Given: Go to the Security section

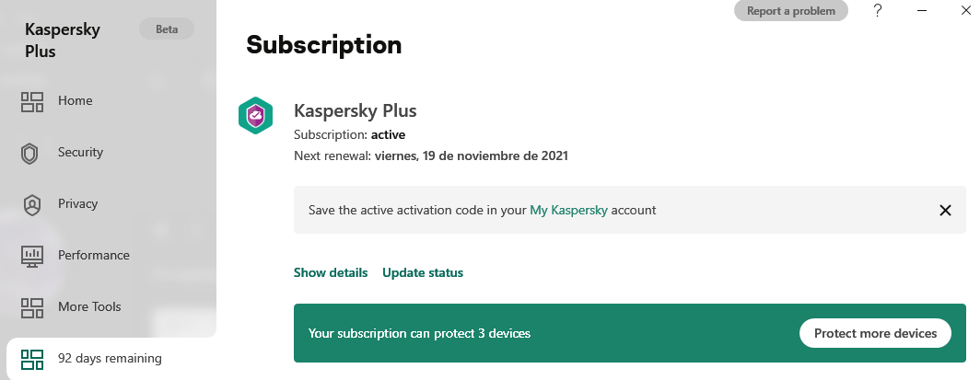Looking at the screenshot, I should [81, 153].
